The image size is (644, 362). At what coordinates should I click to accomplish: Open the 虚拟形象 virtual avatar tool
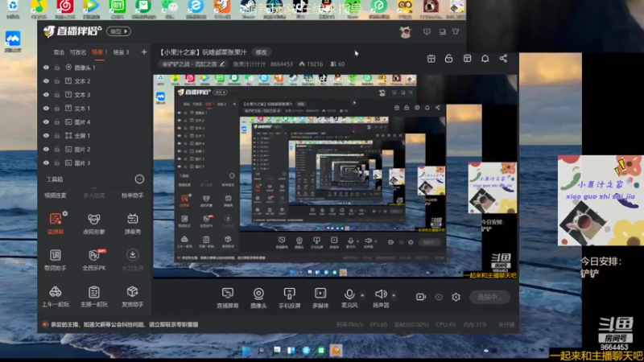click(x=93, y=224)
